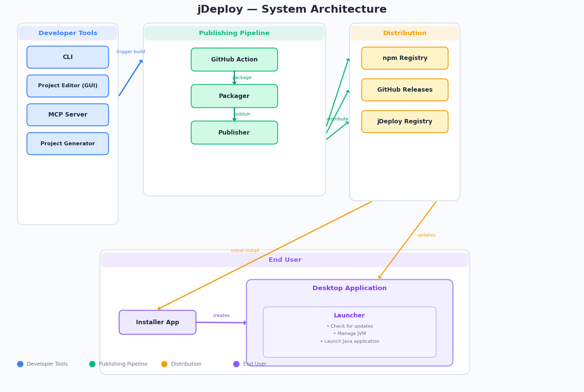Click the MCP Server box

tap(68, 115)
